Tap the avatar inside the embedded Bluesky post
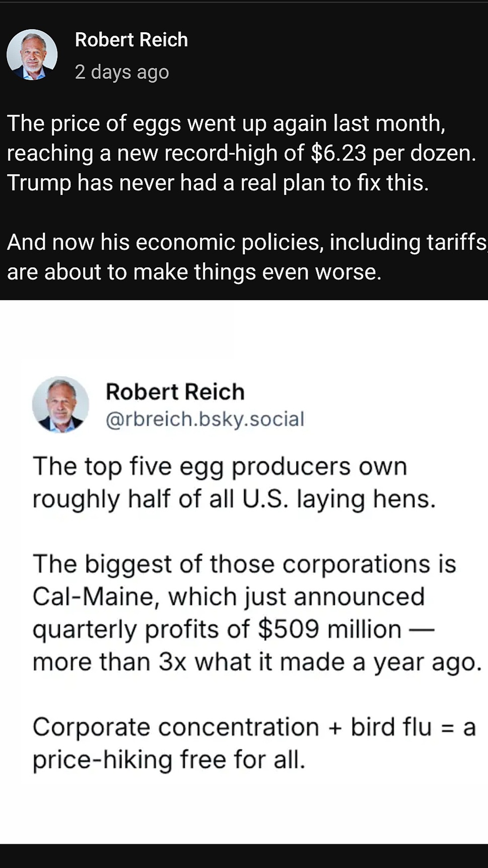488x868 pixels. [x=60, y=404]
